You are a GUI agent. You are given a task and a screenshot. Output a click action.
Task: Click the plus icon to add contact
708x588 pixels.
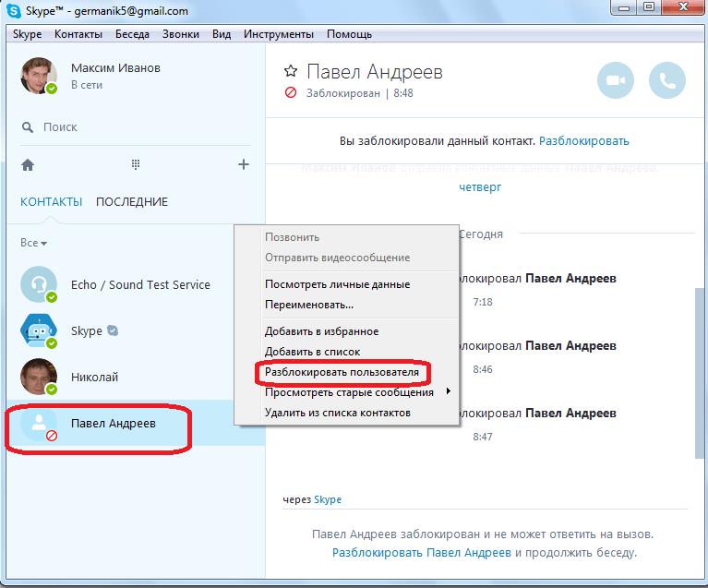[244, 164]
